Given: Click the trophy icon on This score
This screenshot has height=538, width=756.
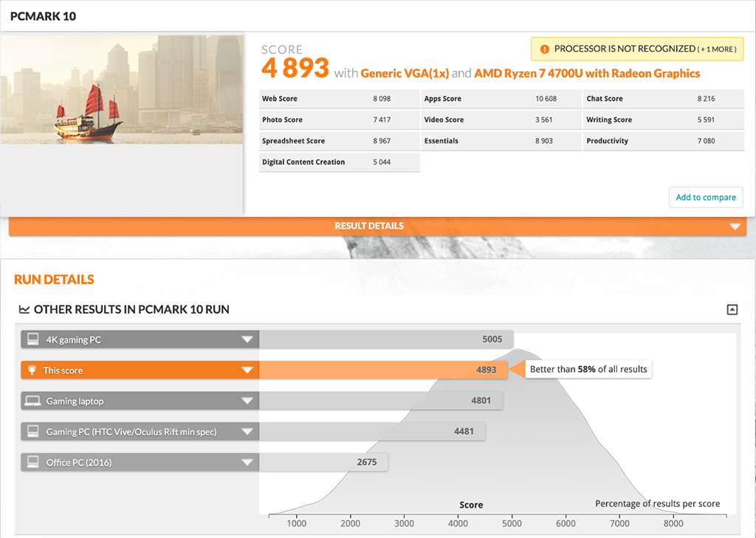Looking at the screenshot, I should (32, 370).
